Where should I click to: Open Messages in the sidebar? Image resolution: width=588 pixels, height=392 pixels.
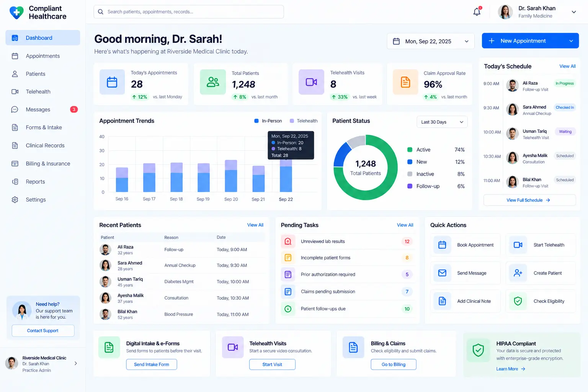click(43, 109)
